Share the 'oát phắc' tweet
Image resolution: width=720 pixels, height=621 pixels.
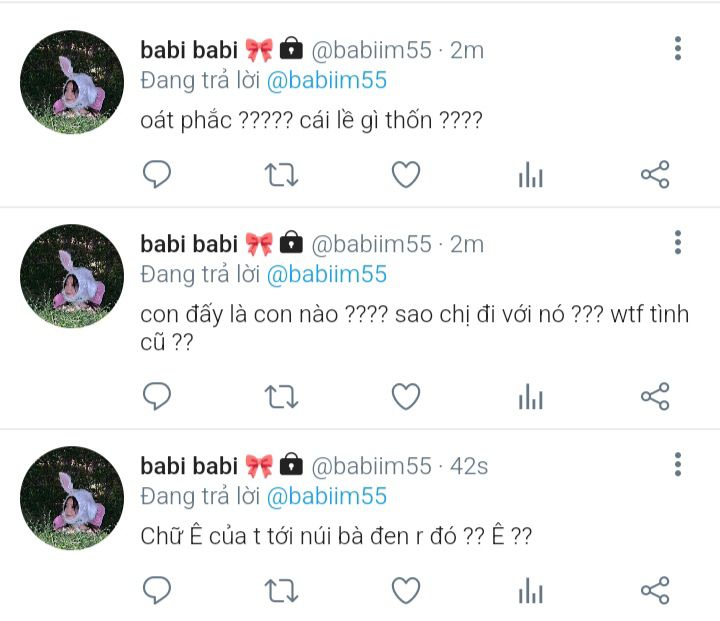coord(655,175)
